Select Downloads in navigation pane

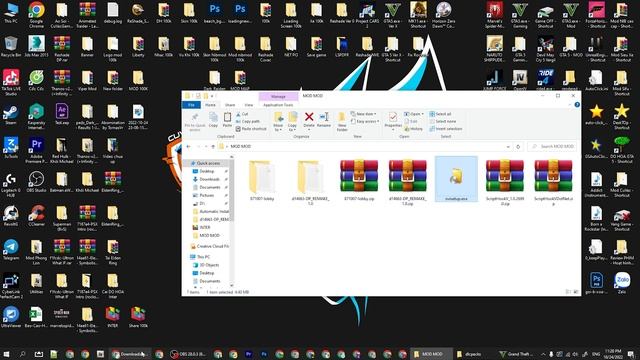pyautogui.click(x=210, y=179)
